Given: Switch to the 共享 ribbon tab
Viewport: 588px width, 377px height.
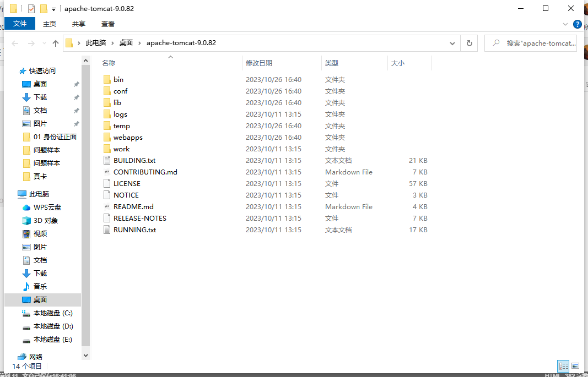Looking at the screenshot, I should [x=79, y=24].
